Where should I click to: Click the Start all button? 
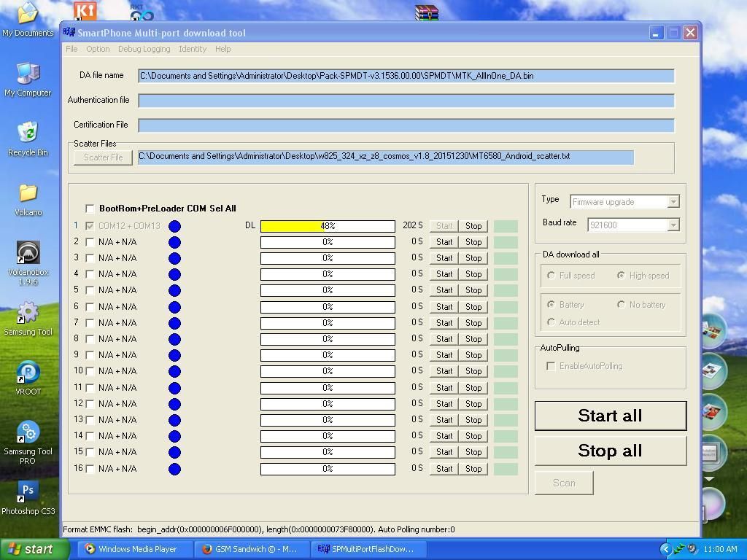(611, 416)
